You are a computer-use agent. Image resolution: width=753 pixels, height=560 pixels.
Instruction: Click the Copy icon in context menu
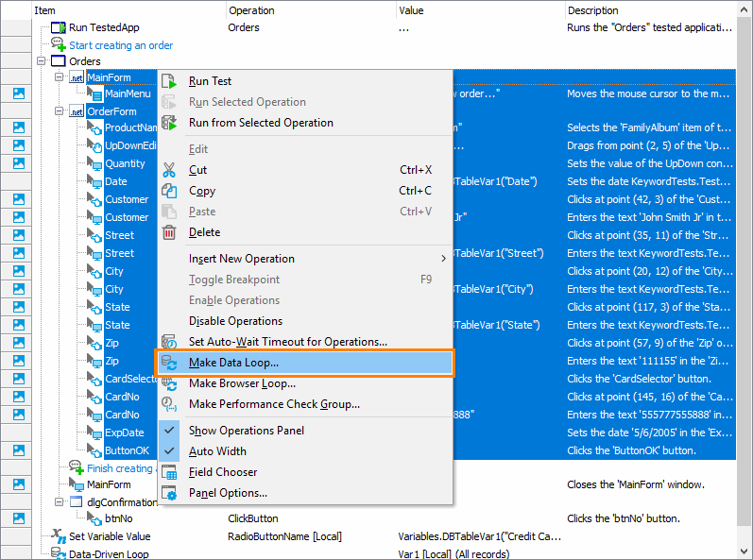(170, 191)
